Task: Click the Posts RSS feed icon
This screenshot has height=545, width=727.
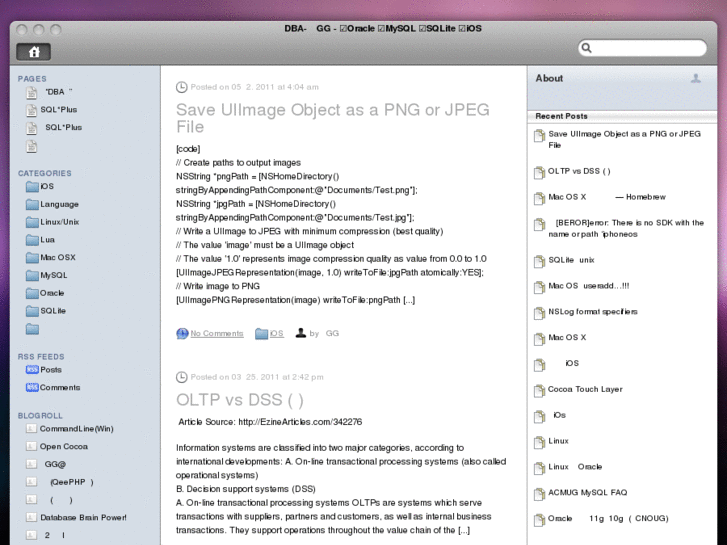Action: [x=32, y=370]
